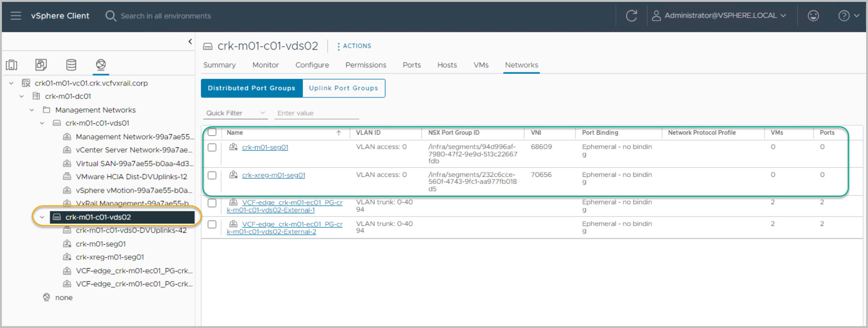This screenshot has width=868, height=328.
Task: Select the Networking inventory view icon
Action: pyautogui.click(x=101, y=65)
